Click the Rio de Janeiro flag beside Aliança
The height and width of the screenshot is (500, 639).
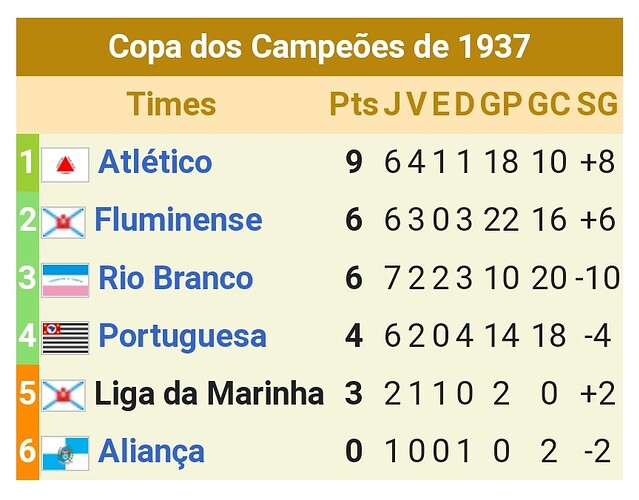pyautogui.click(x=65, y=454)
